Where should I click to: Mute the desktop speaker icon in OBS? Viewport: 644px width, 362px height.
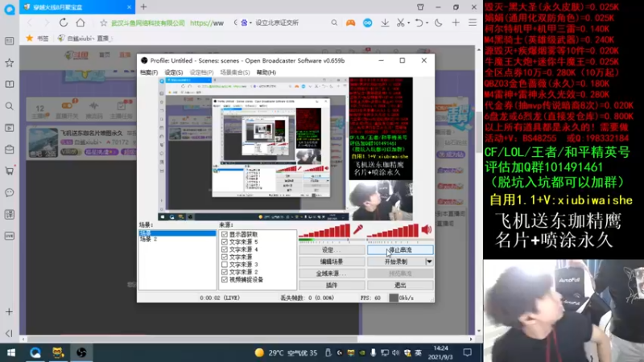point(427,230)
